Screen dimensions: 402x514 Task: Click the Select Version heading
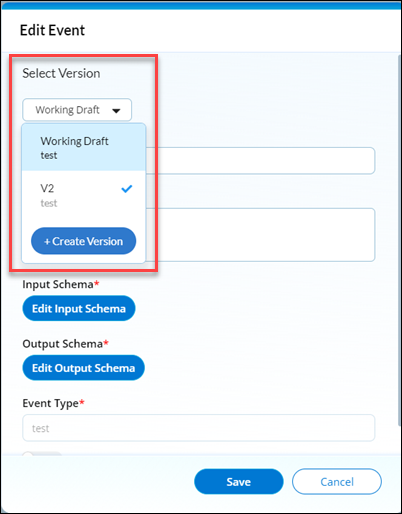61,73
